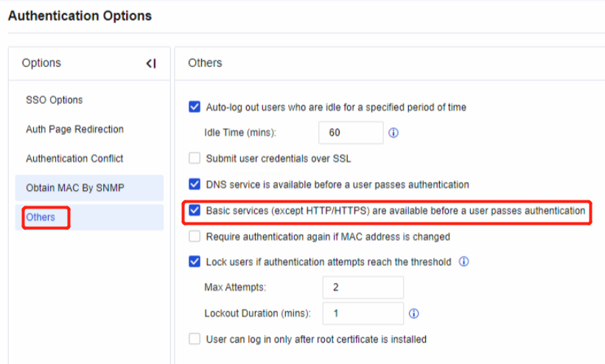The width and height of the screenshot is (605, 364).
Task: Enable login only after root certificate installed
Action: [x=195, y=339]
